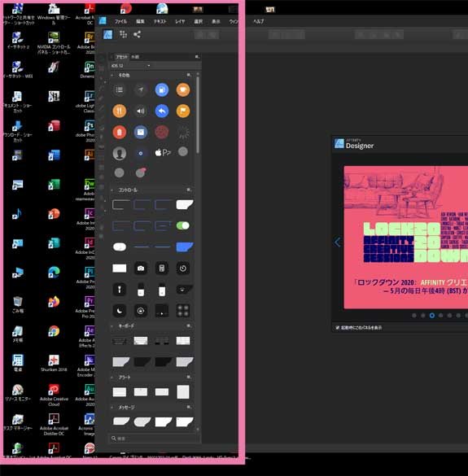Viewport: 468px width, 476px height.
Task: Open the アセット panel options menu
Action: point(197,56)
